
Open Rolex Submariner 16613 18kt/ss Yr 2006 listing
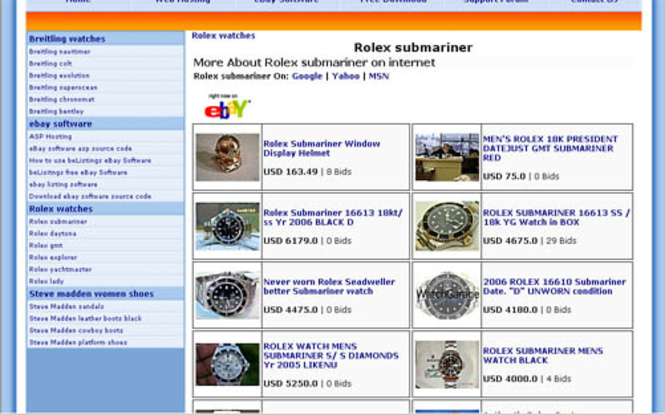(x=333, y=217)
